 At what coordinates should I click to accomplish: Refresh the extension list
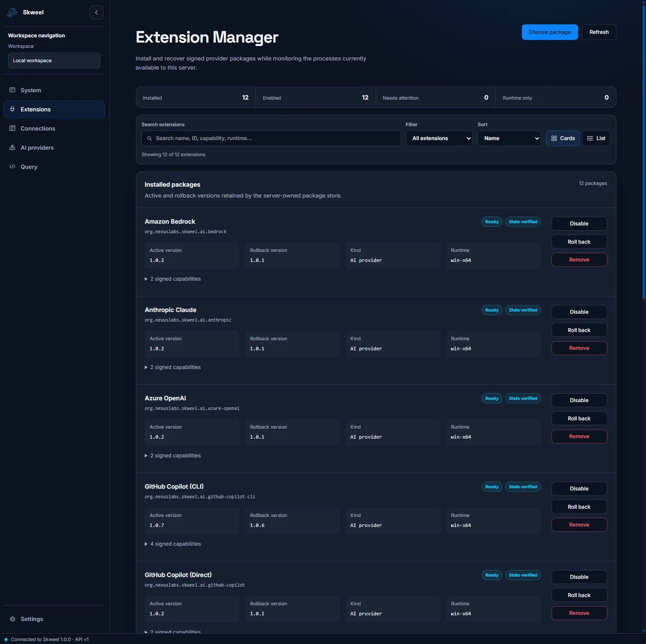tap(599, 32)
